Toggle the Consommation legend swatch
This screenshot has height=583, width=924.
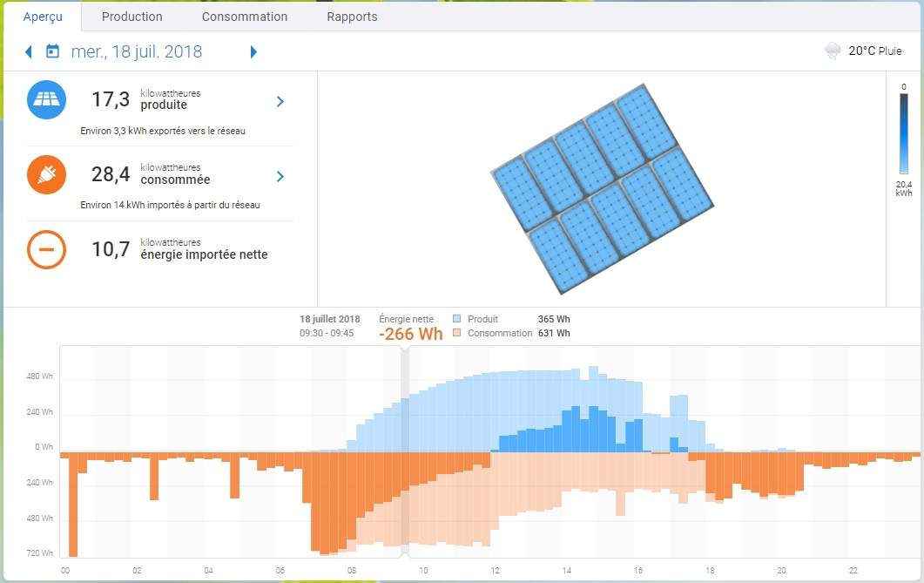(x=456, y=333)
